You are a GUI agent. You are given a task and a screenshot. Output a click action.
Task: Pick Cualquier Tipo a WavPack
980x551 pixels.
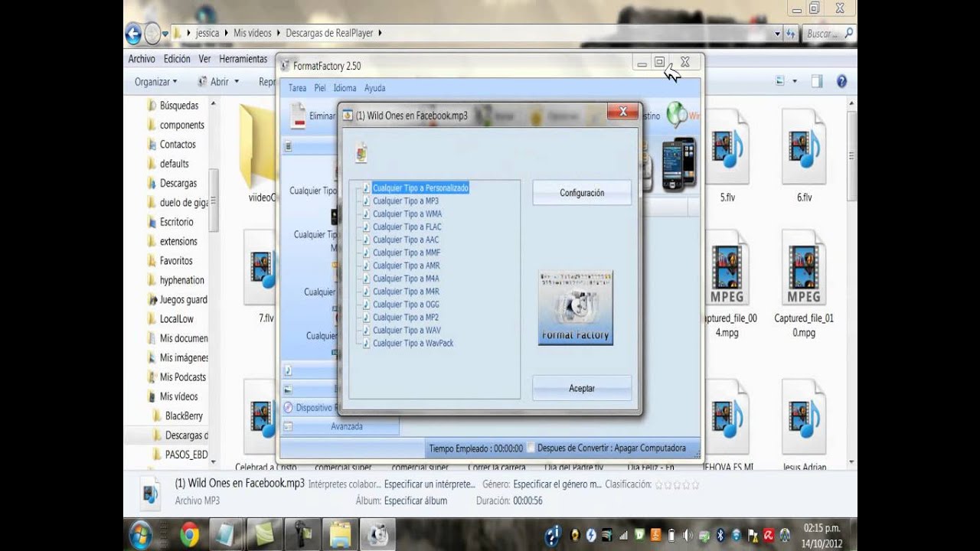[413, 344]
